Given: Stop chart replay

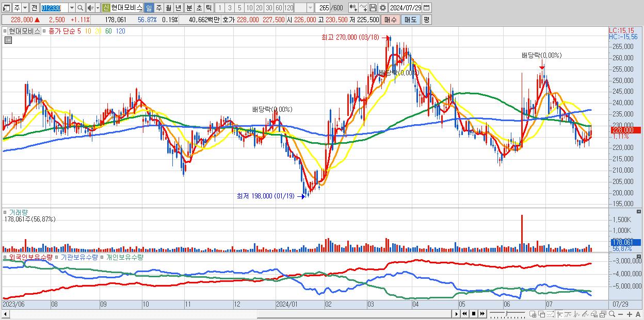Looking at the screenshot, I should click(474, 314).
